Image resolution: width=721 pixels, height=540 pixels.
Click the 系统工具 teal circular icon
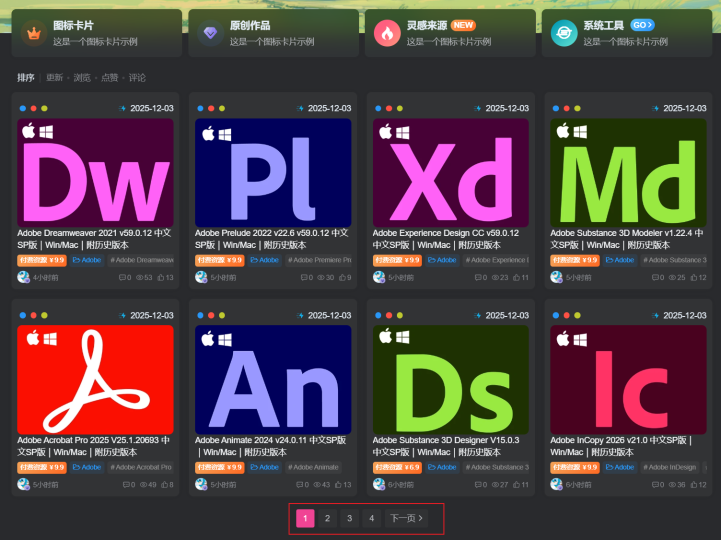click(565, 33)
